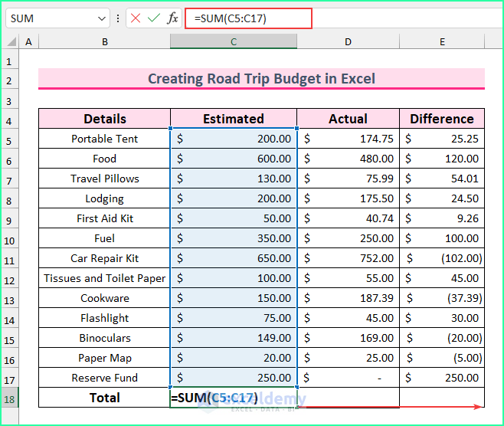This screenshot has height=426, width=504.
Task: Click the Cancel (X) formula icon
Action: (136, 18)
